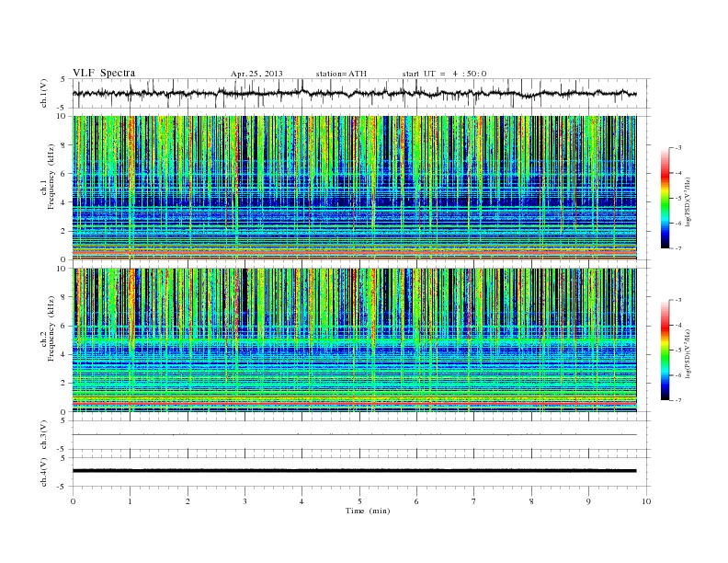Screen dimensions: 728x563
Task: Click the log(PSD) label beside ch.2 color bar
Action: (688, 353)
